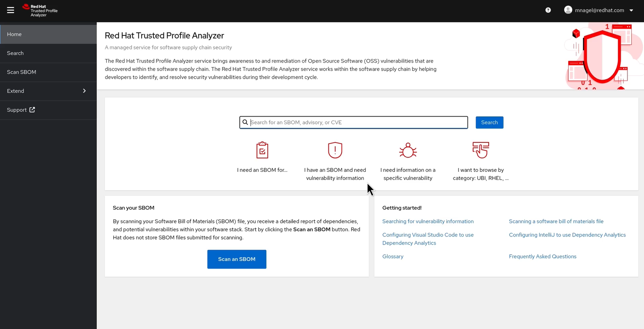Click the Red Hat Trusted Profile Analyzer logo
Screen dimensions: 644x329
(x=40, y=11)
